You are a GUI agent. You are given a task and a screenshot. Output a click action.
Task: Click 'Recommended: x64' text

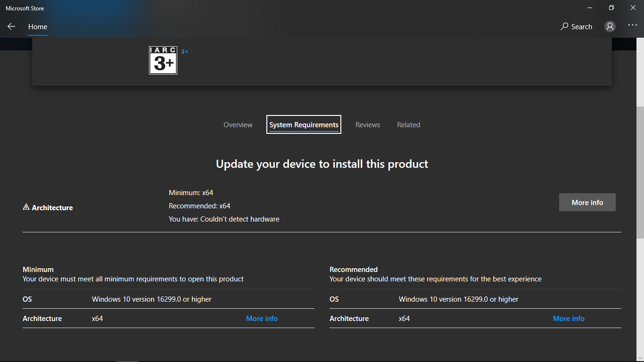(x=199, y=206)
